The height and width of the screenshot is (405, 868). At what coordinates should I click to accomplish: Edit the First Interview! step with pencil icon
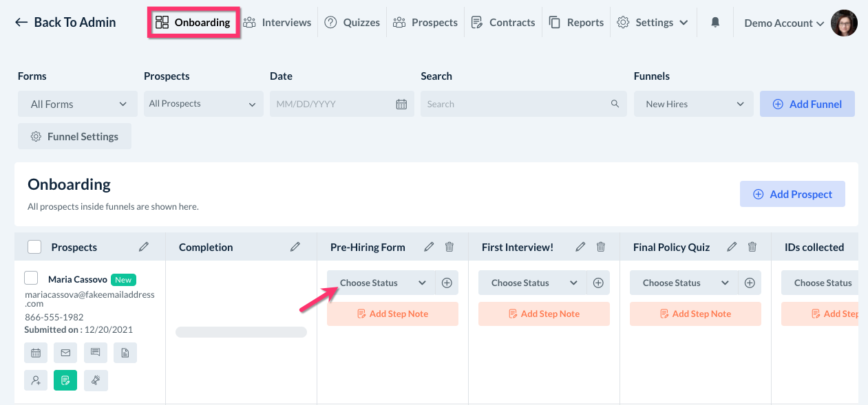[x=580, y=247]
